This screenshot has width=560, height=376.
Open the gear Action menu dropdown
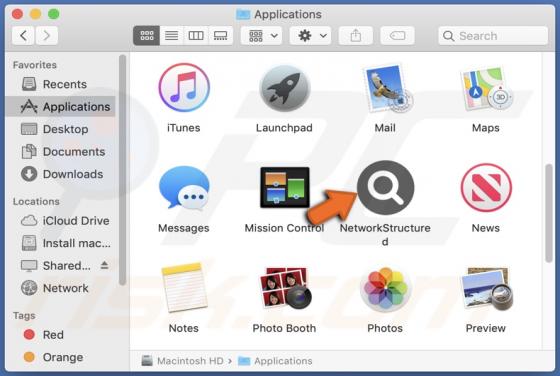(x=310, y=36)
